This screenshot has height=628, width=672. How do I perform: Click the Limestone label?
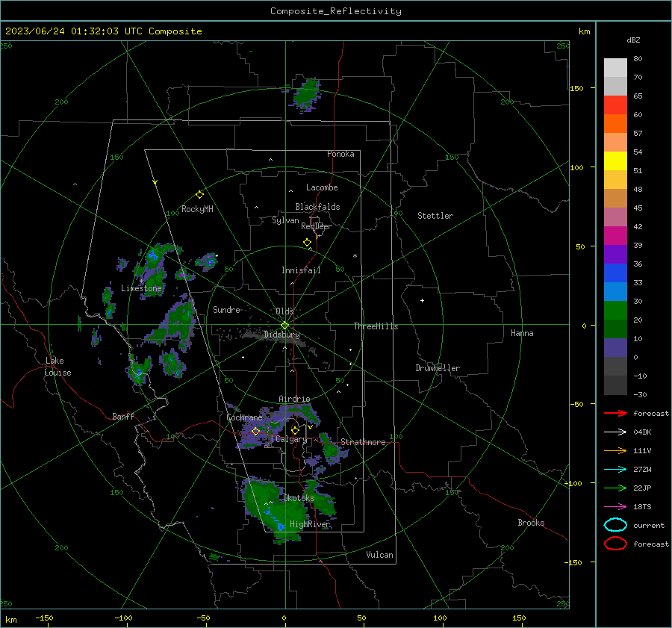[141, 288]
